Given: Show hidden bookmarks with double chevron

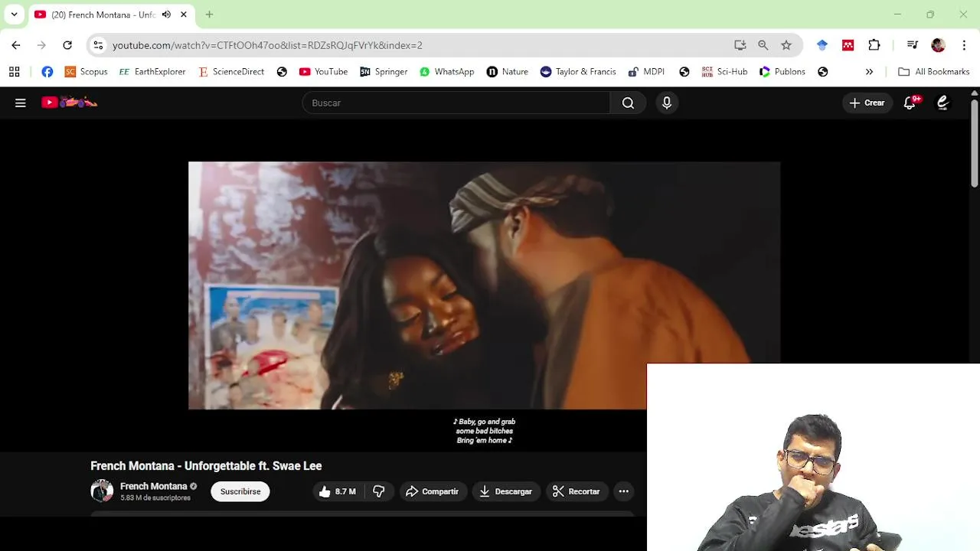Looking at the screenshot, I should click(x=869, y=72).
